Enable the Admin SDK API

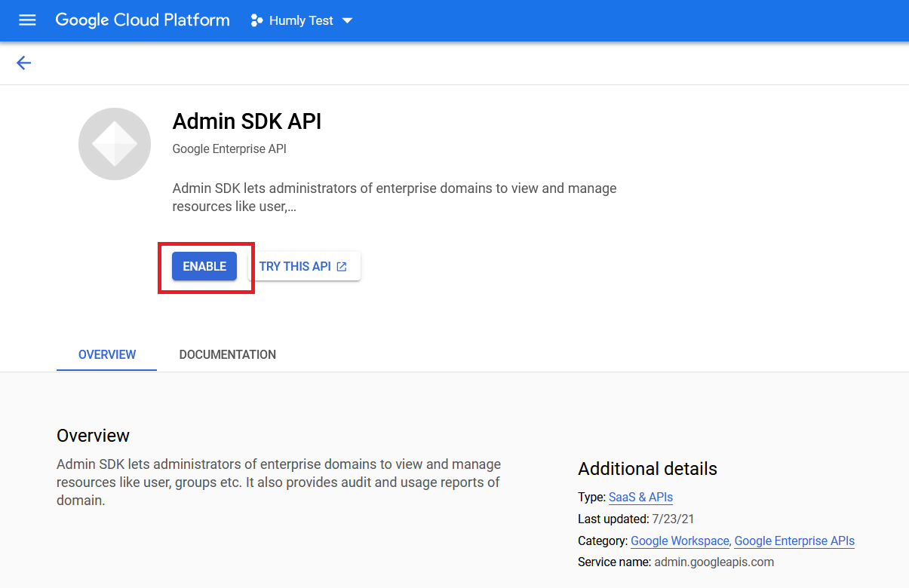[x=204, y=266]
